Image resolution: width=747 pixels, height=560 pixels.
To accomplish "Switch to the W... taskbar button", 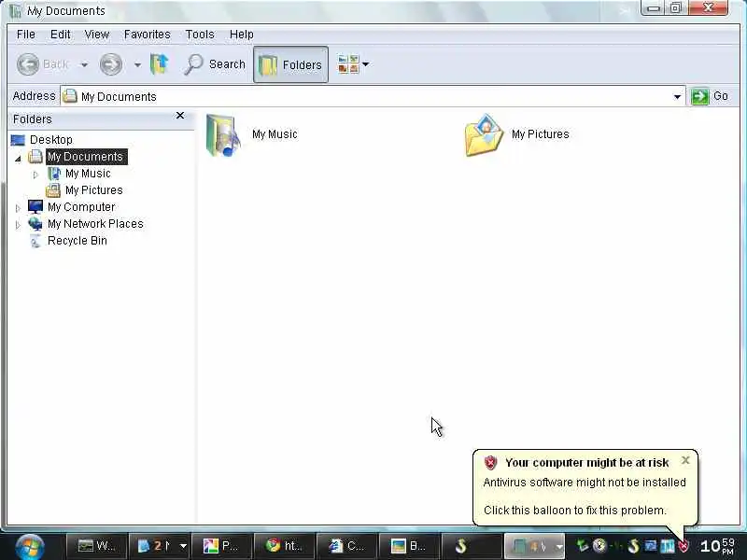I will (97, 546).
